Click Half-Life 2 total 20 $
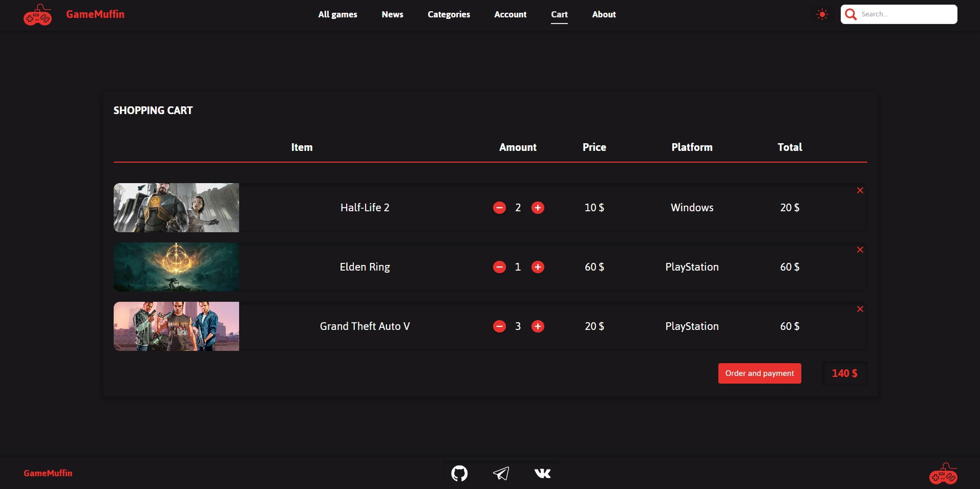The image size is (980, 489). [790, 208]
